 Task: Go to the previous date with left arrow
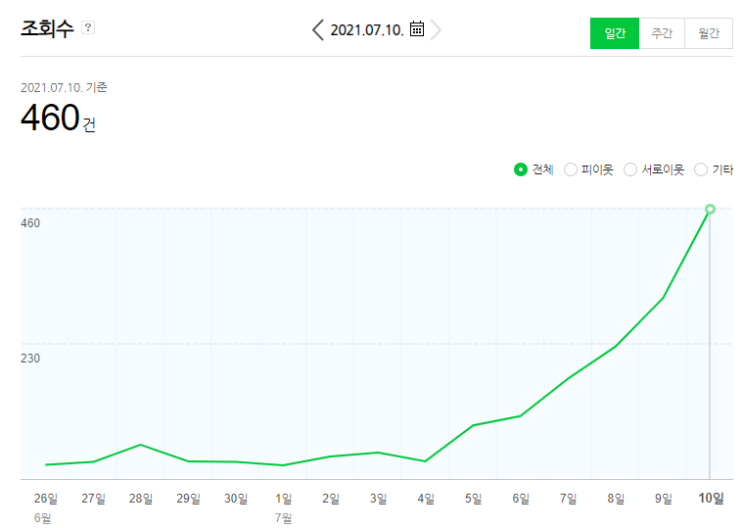pyautogui.click(x=318, y=30)
